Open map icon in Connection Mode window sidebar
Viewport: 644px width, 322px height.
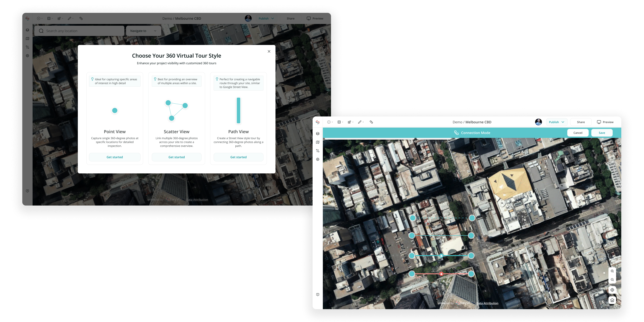coord(318,142)
